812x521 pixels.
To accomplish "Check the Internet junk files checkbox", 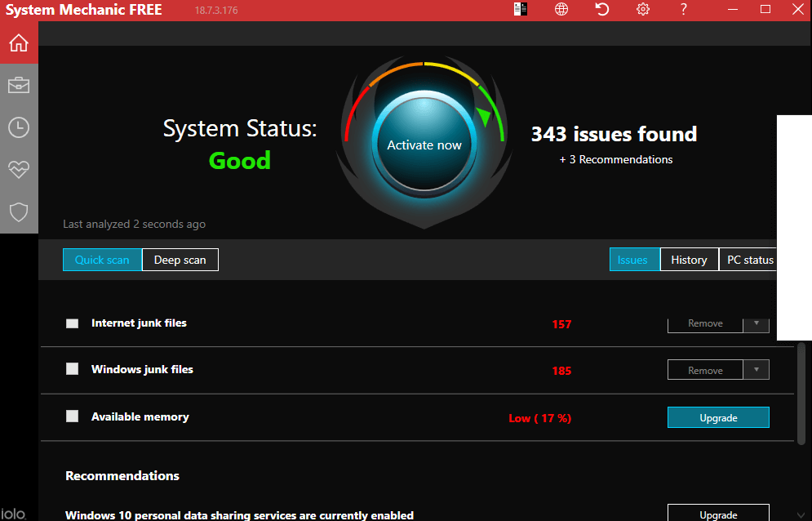I will coord(73,323).
